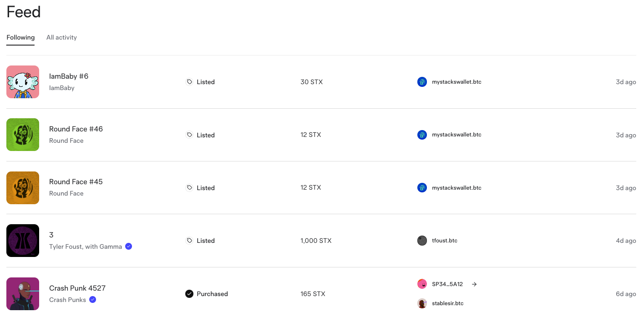Click mystackswallet.btc avatar in IamBaby #6 row

422,82
